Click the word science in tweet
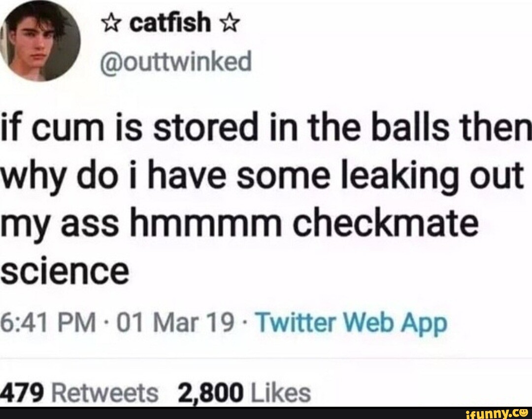This screenshot has height=419, width=532. [65, 271]
